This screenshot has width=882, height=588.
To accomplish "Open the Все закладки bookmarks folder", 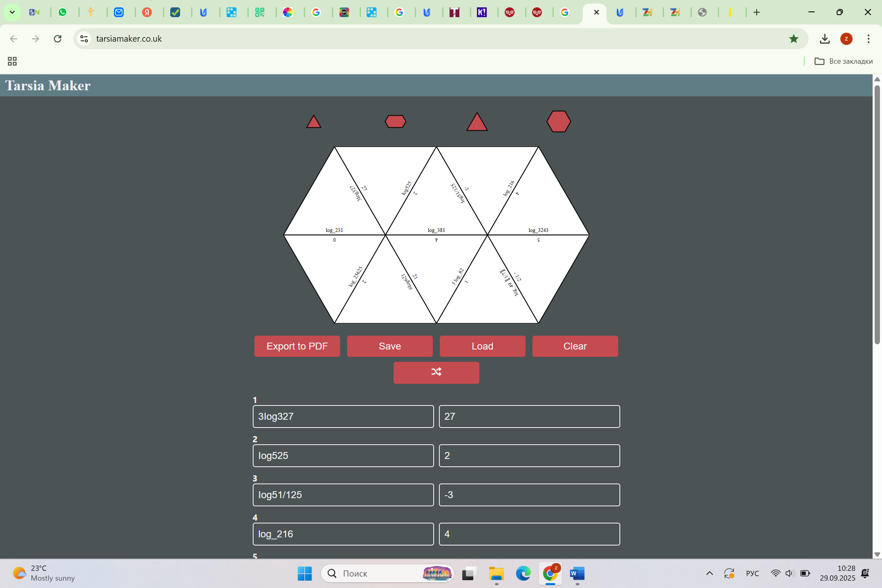I will pos(844,61).
